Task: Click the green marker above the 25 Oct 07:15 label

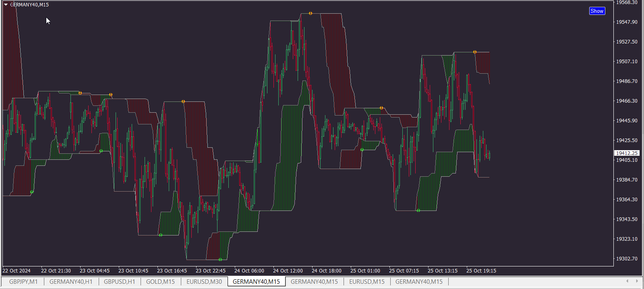Action: point(418,211)
